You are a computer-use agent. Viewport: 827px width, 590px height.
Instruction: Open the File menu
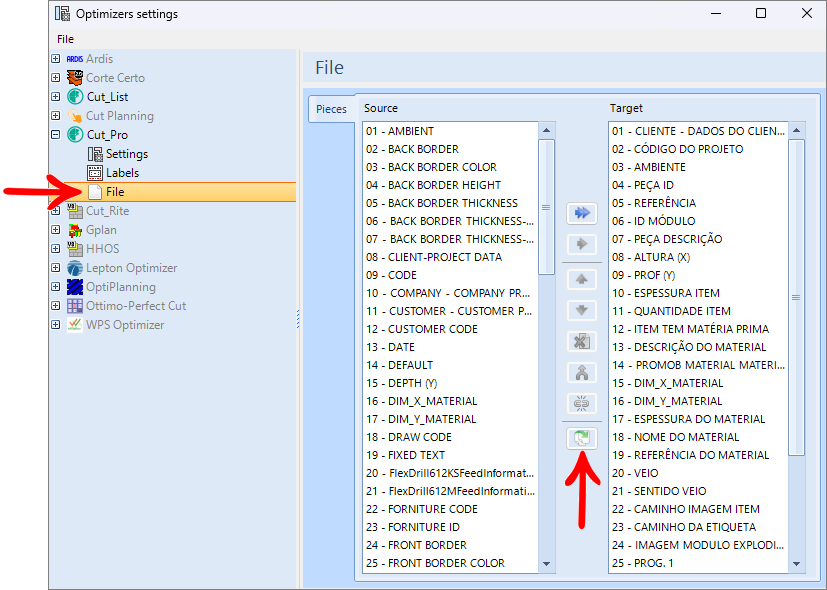65,39
